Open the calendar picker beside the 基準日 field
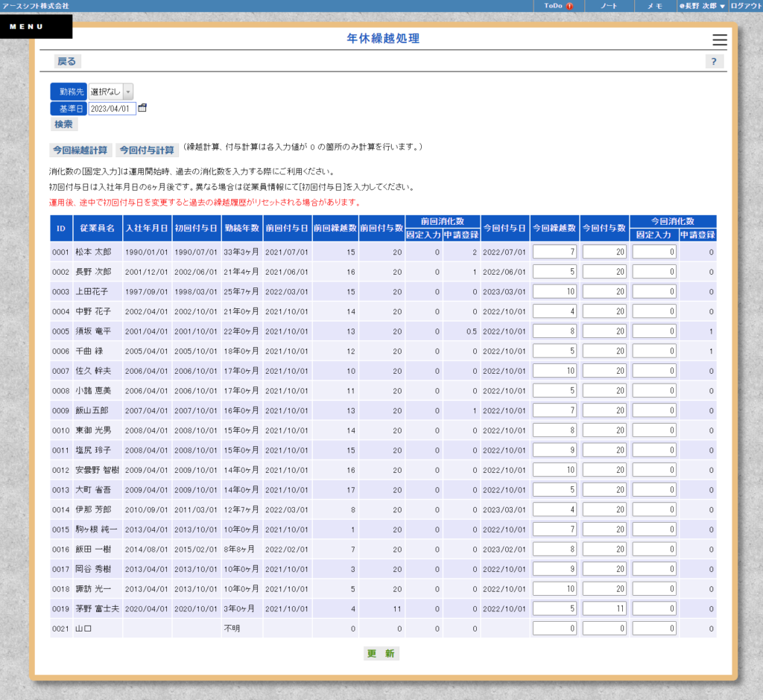Viewport: 763px width, 700px height. tap(142, 107)
